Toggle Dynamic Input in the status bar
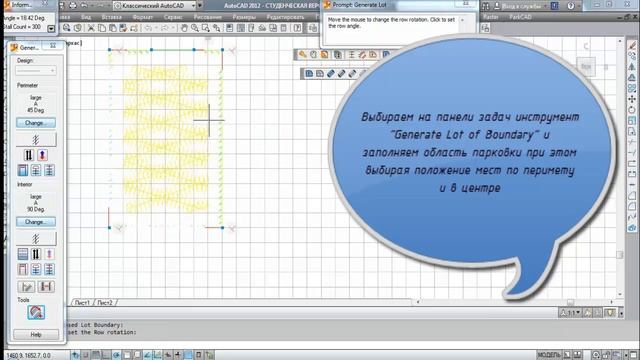640x360 pixels. [168, 355]
